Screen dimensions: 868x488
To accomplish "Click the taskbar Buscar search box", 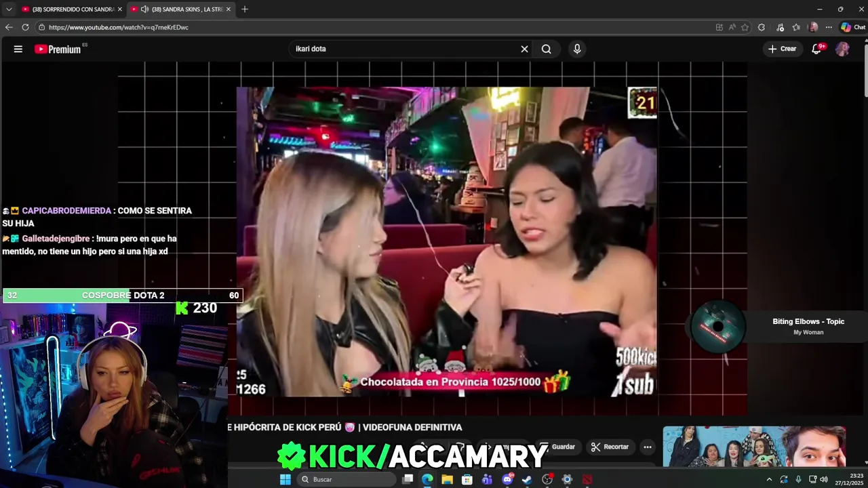I will (347, 479).
